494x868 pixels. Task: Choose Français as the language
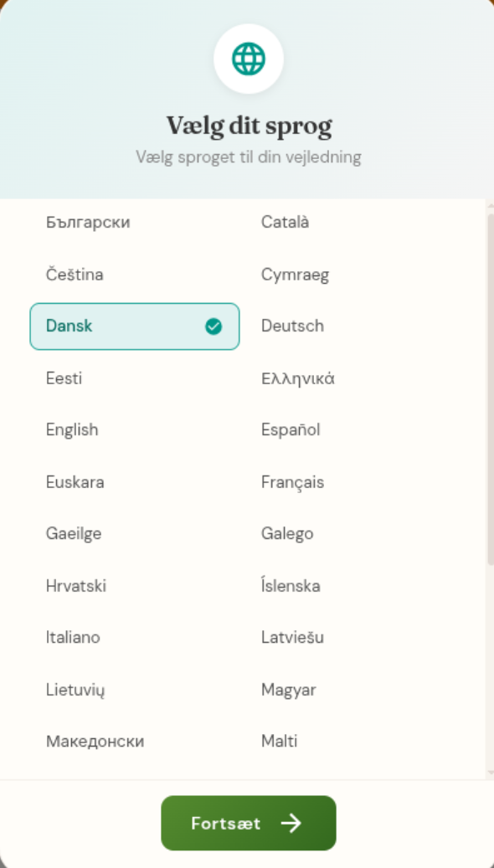[x=350, y=482]
